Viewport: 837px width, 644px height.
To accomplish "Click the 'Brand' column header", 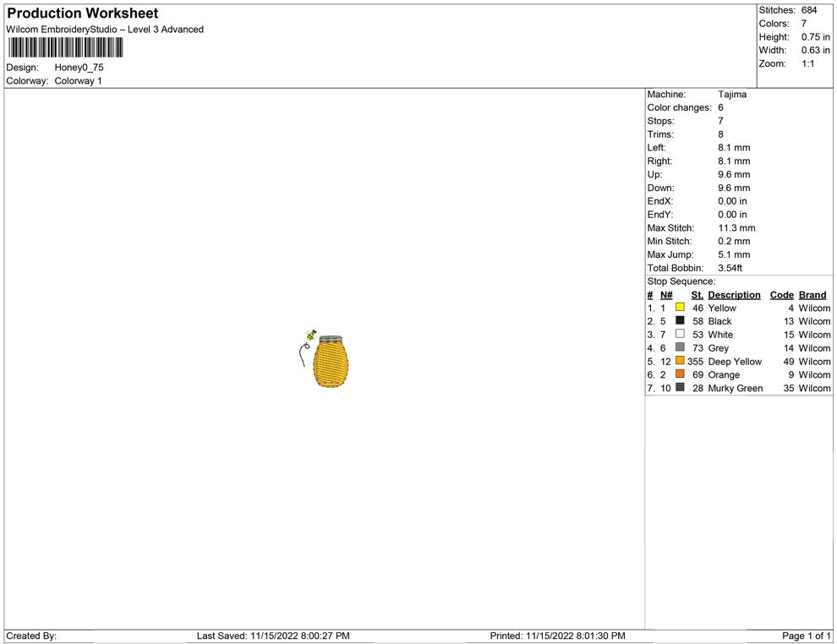I will tap(812, 295).
